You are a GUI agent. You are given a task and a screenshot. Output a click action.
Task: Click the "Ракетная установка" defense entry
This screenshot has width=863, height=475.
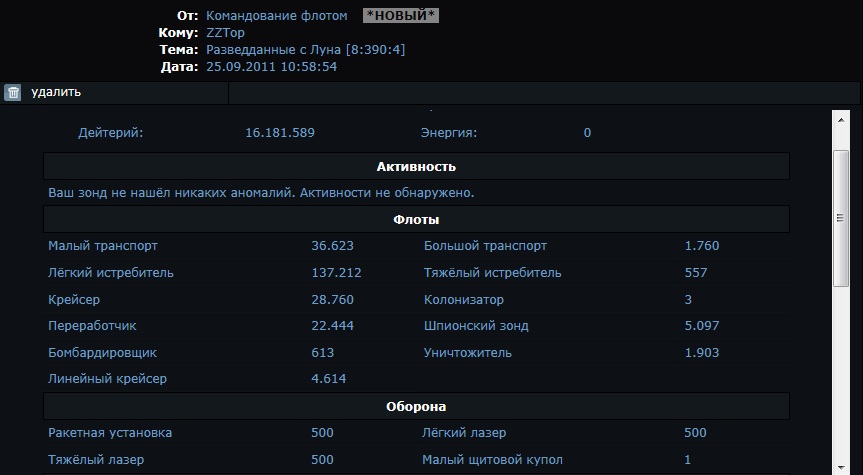point(110,433)
